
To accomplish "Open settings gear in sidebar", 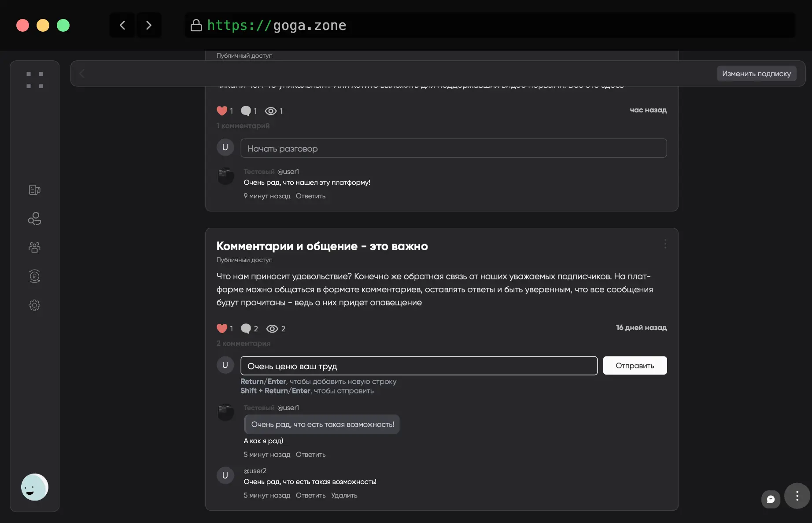I will tap(34, 305).
